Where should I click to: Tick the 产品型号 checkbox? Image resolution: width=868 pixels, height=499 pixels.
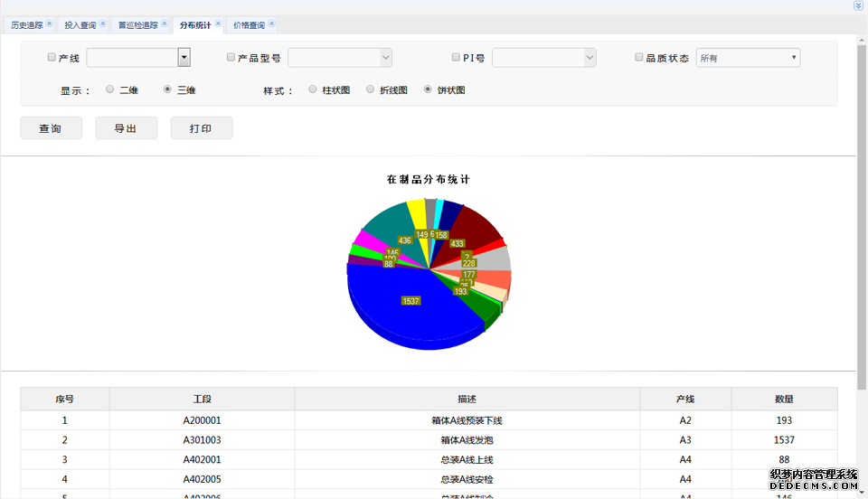(231, 58)
